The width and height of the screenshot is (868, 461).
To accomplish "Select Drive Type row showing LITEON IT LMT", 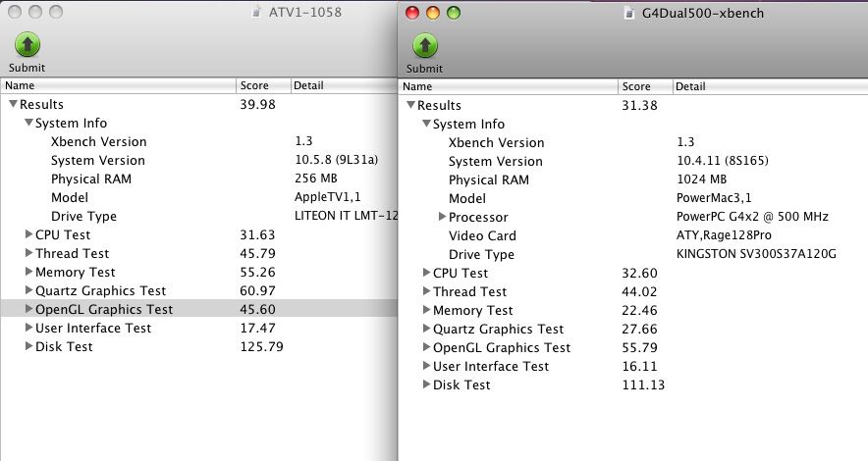I will (x=198, y=216).
